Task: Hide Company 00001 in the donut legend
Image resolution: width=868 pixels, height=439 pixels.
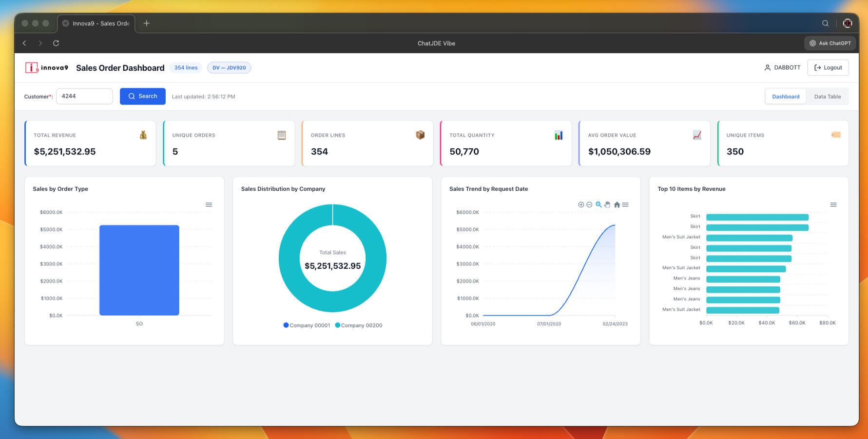Action: tap(306, 325)
